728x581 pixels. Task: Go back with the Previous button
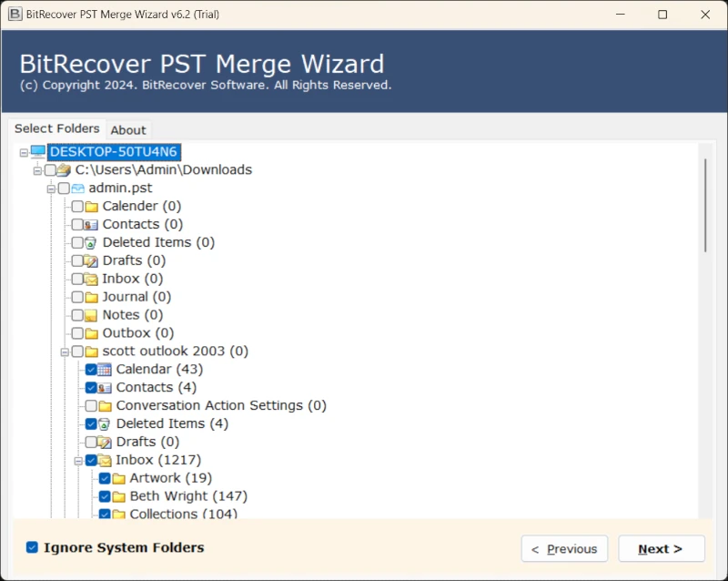(564, 549)
